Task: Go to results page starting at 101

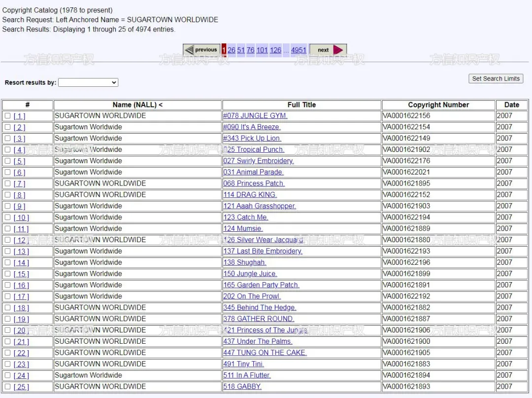Action: [262, 50]
